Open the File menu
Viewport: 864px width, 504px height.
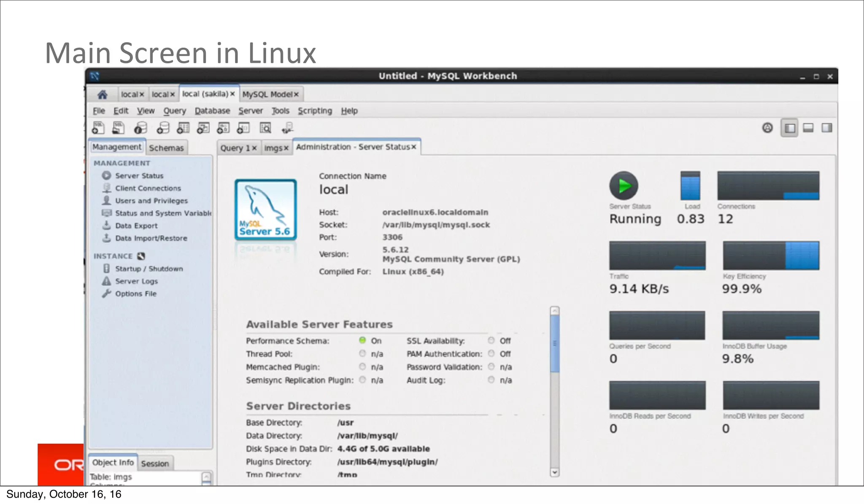click(99, 111)
